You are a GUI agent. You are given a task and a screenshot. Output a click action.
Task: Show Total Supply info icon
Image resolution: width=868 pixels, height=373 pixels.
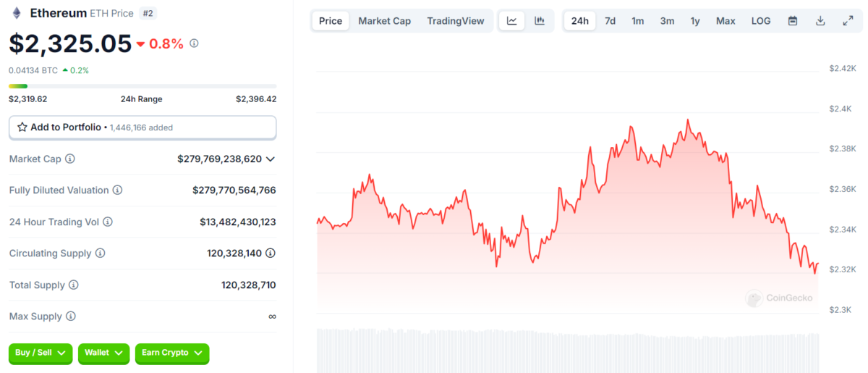[x=73, y=285]
